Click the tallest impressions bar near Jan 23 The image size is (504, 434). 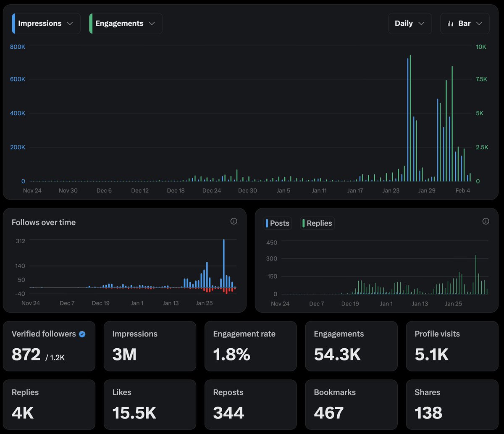(x=408, y=118)
